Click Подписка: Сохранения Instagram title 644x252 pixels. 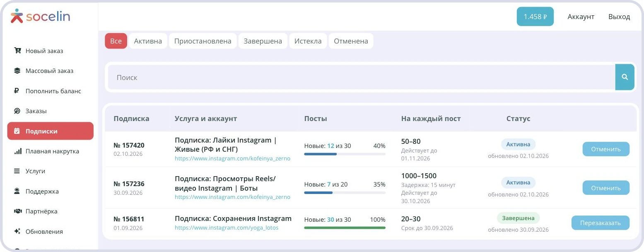233,218
